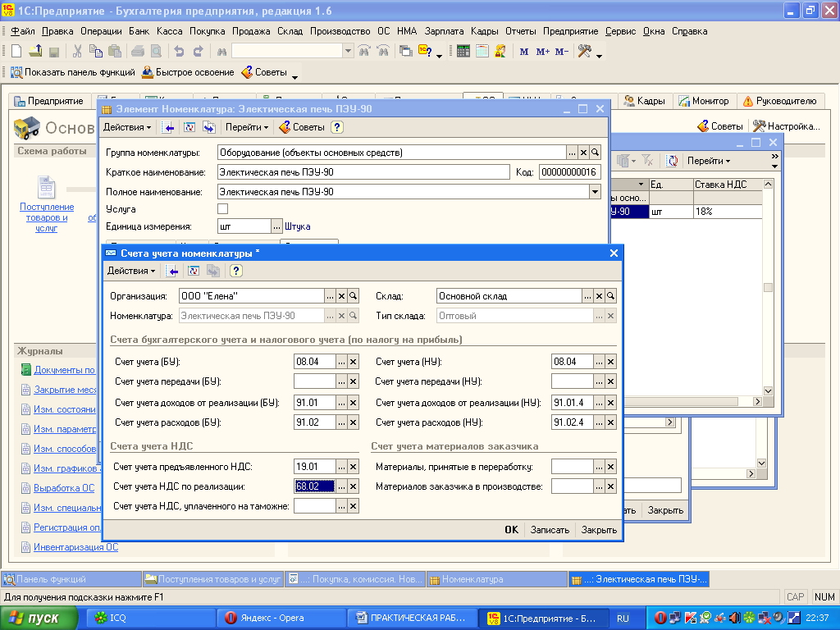
Task: Click help icon in Элемент Номенклатура toolbar
Action: (336, 127)
